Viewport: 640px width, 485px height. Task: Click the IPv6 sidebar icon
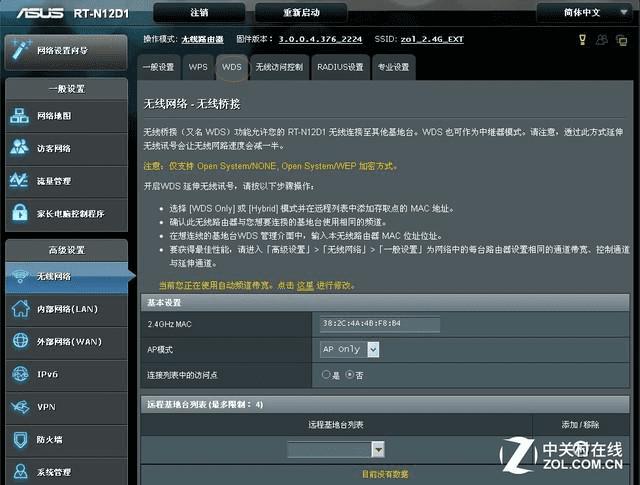tap(20, 374)
